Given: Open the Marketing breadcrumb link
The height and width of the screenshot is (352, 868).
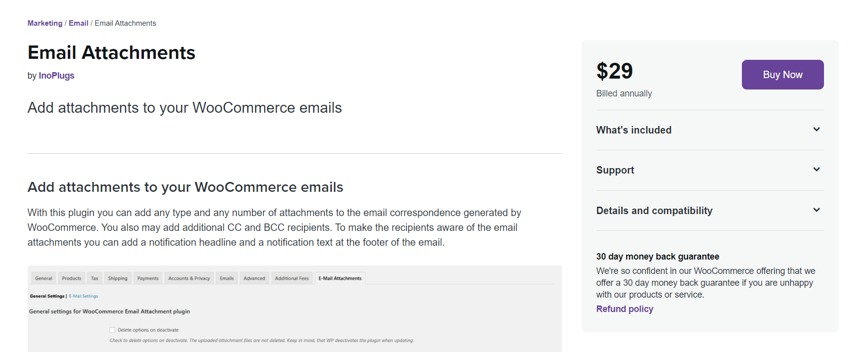Looking at the screenshot, I should (45, 23).
